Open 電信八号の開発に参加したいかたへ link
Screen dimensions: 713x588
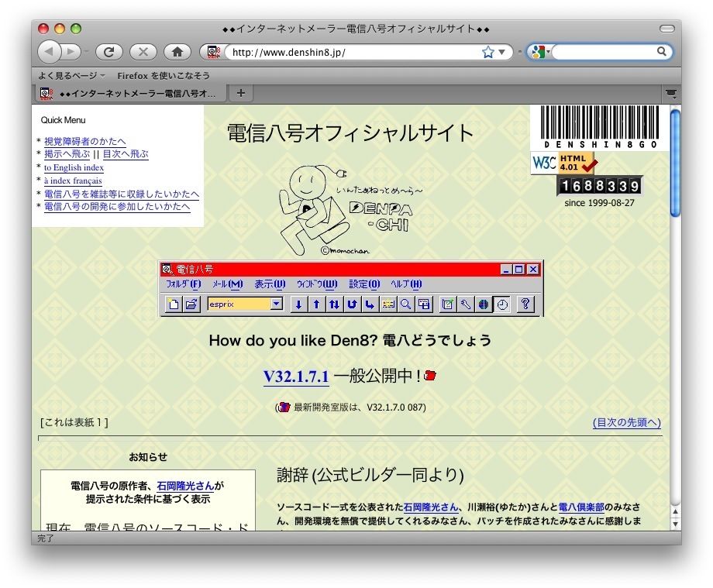[x=117, y=207]
